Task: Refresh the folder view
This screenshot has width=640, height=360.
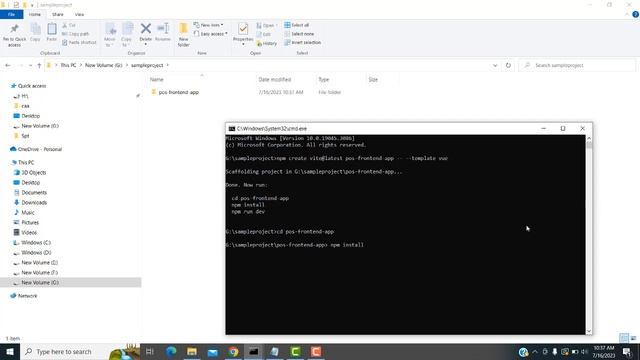Action: [508, 65]
